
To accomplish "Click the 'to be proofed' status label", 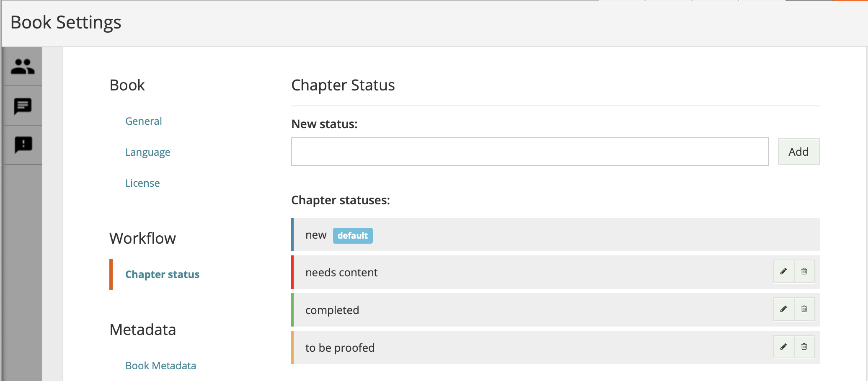I will (x=340, y=348).
